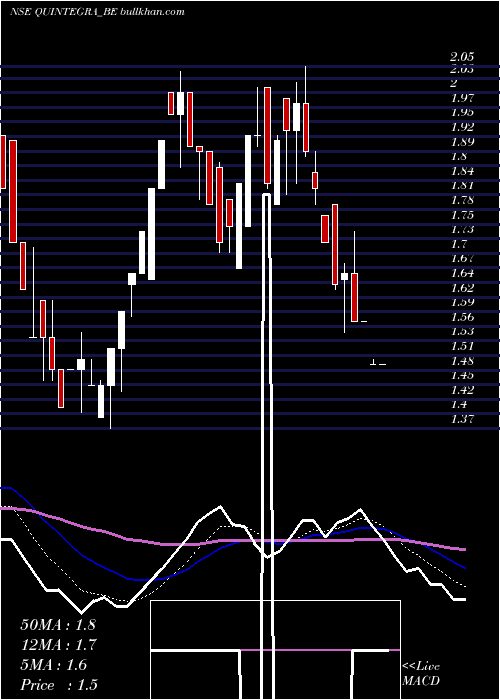Click the 1.84 price axis label

pyautogui.click(x=462, y=171)
